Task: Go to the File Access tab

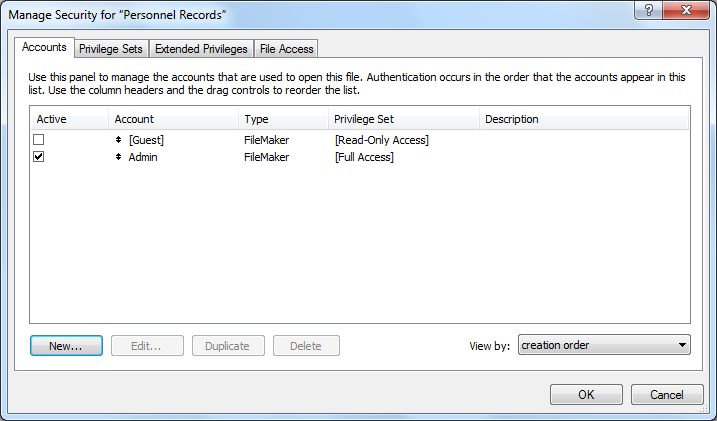Action: pos(286,48)
